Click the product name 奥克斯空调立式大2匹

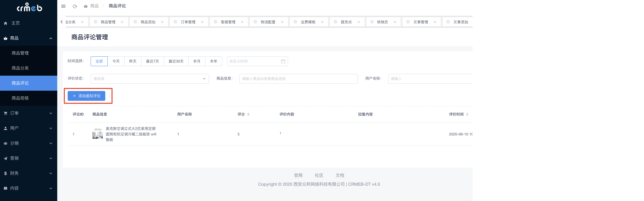point(131,134)
